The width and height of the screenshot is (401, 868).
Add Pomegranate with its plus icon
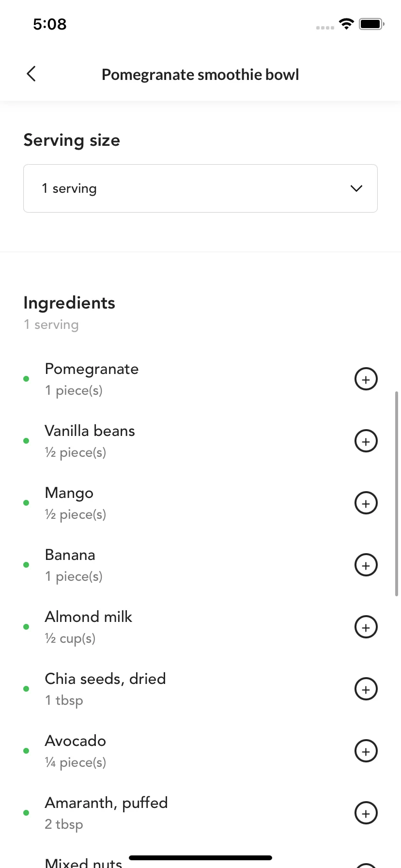point(366,379)
